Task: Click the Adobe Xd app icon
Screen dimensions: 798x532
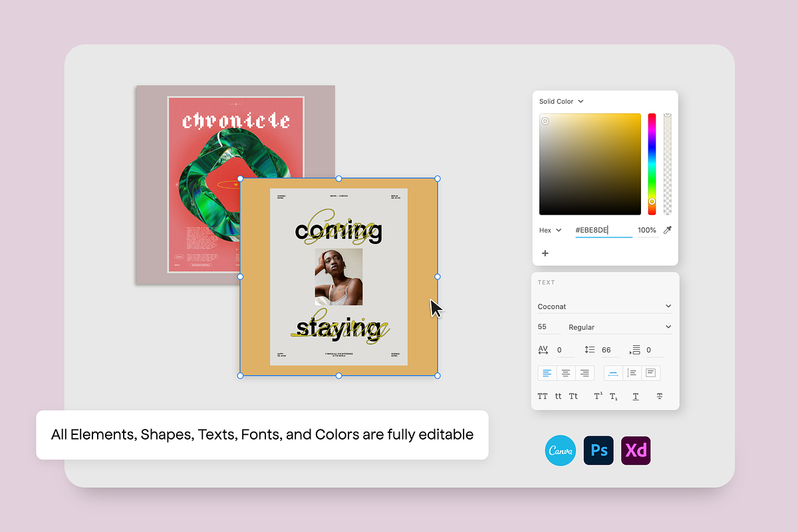Action: pyautogui.click(x=636, y=450)
